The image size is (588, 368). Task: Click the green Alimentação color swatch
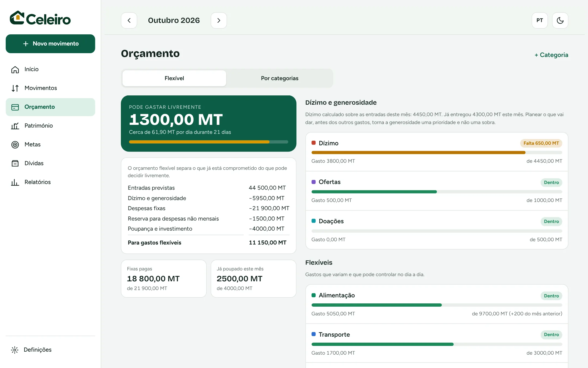[314, 295]
